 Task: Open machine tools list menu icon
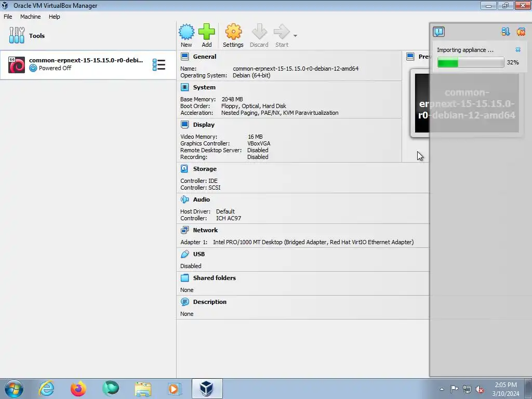pyautogui.click(x=159, y=64)
